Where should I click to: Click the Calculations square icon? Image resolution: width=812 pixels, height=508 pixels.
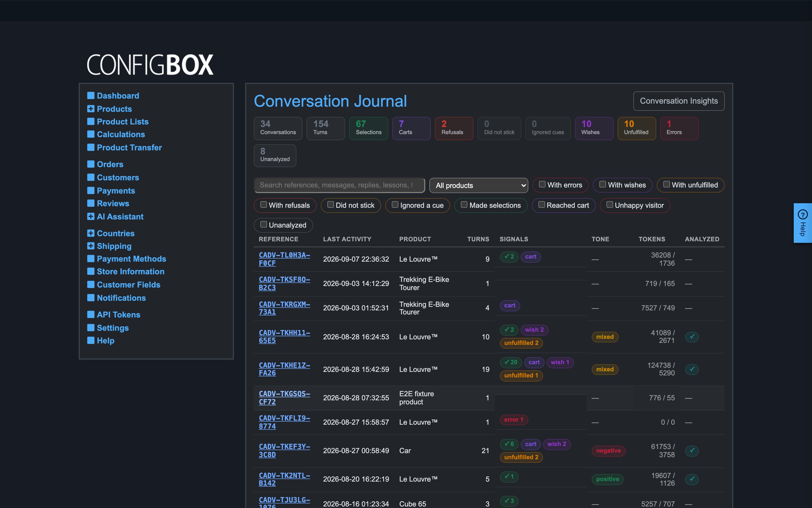click(91, 134)
